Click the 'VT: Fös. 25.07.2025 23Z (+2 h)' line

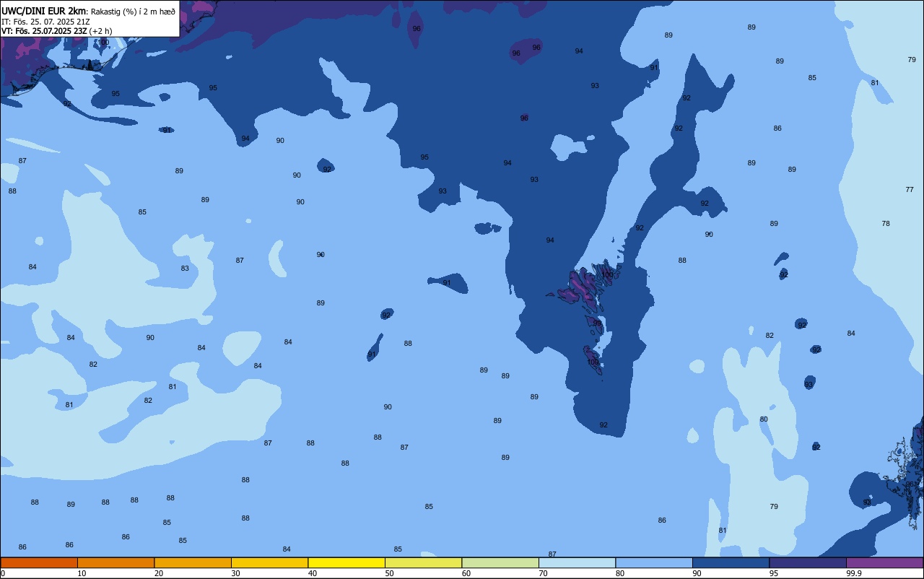[x=56, y=31]
